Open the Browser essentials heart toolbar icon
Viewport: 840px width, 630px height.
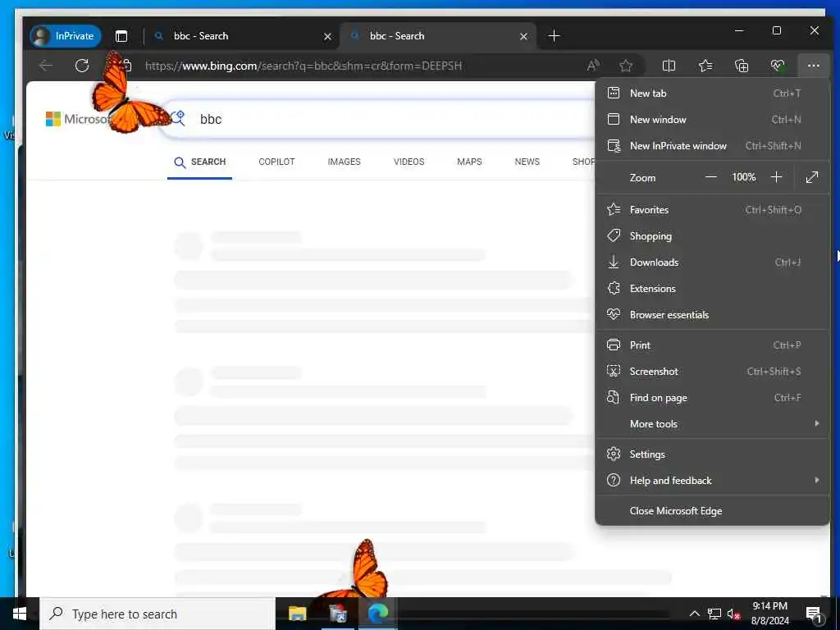pos(778,66)
